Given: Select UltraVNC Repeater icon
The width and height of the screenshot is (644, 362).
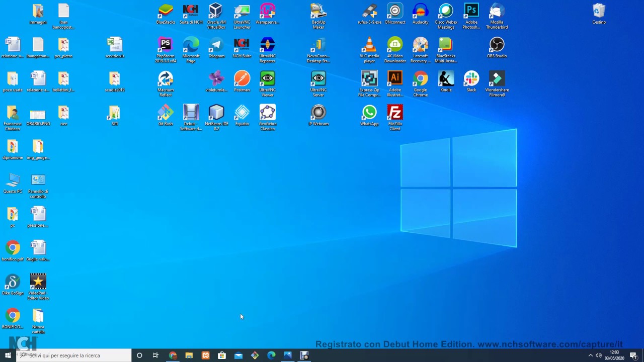Looking at the screenshot, I should [x=267, y=50].
